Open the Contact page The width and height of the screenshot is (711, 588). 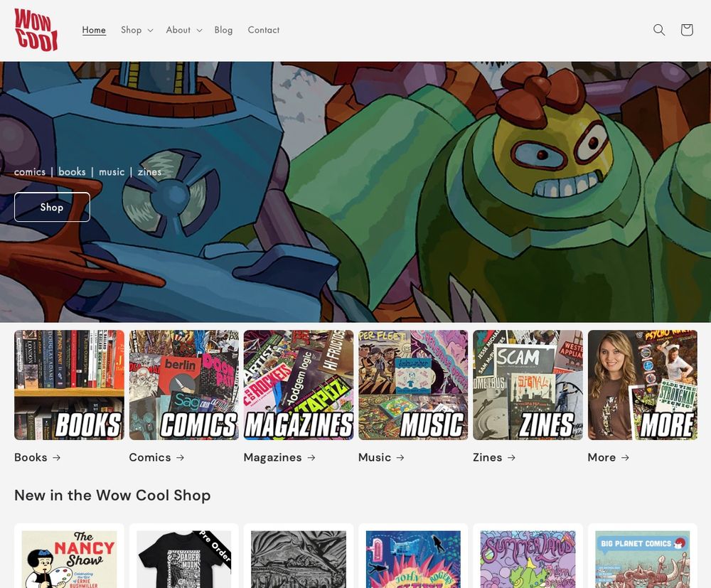tap(264, 30)
